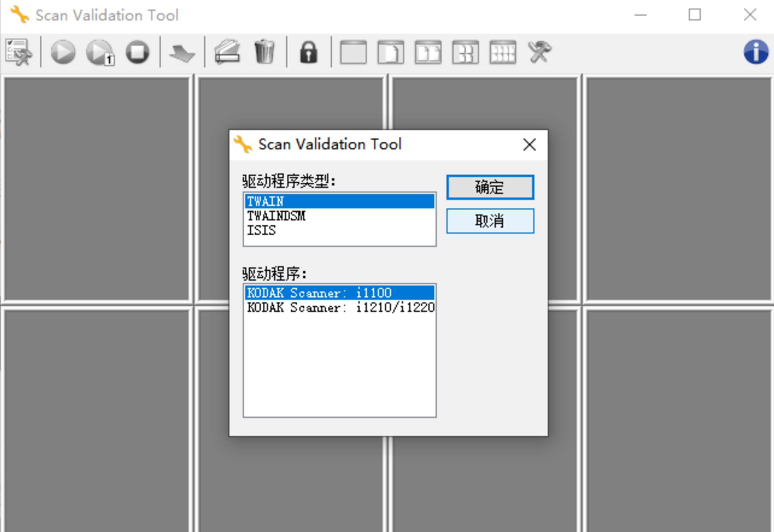Switch to eight-image display layout
The image size is (774, 532).
[503, 52]
